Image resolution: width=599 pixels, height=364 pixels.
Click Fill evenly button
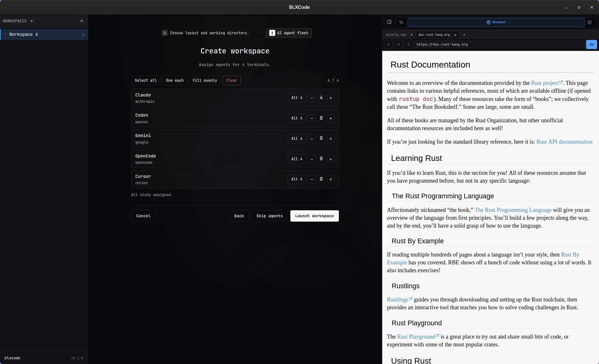(x=205, y=80)
